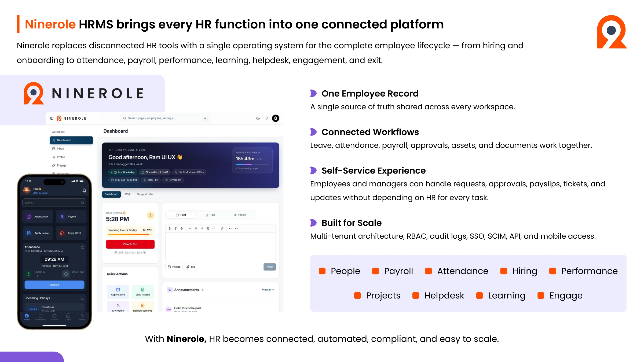Insert a link with the chain icon
This screenshot has height=362, width=644.
pos(222,228)
